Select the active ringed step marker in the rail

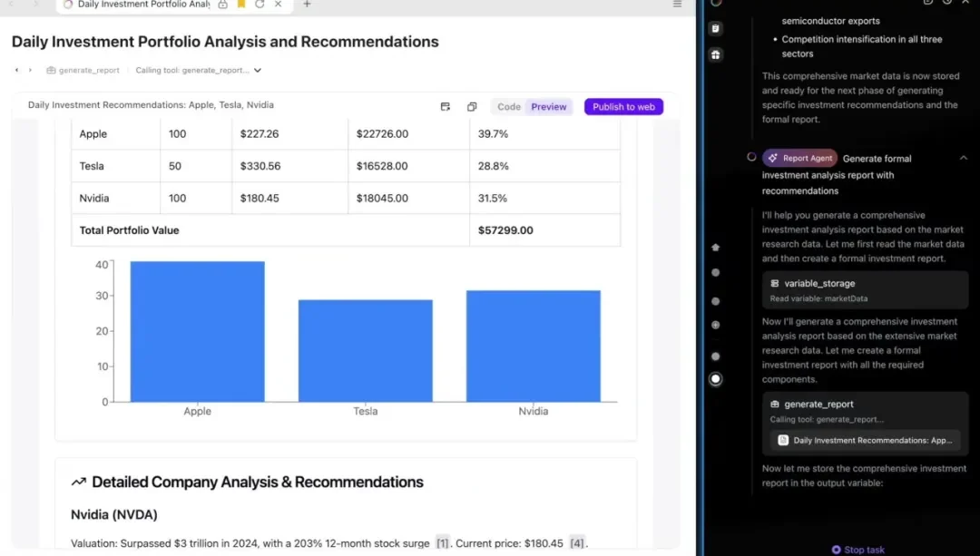[716, 379]
